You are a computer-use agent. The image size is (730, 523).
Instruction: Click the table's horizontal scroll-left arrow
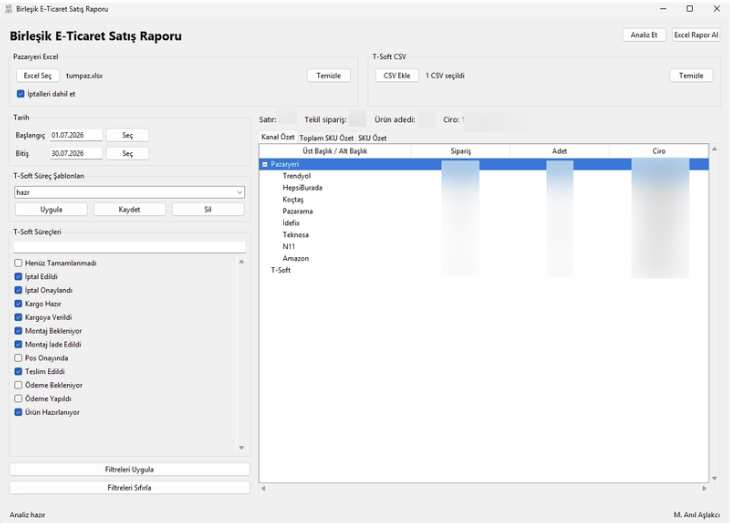click(x=264, y=489)
